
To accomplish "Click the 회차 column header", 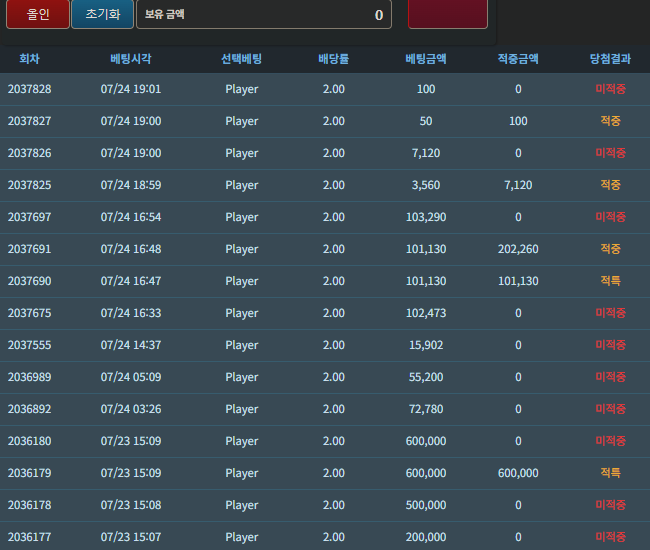I will tap(29, 59).
